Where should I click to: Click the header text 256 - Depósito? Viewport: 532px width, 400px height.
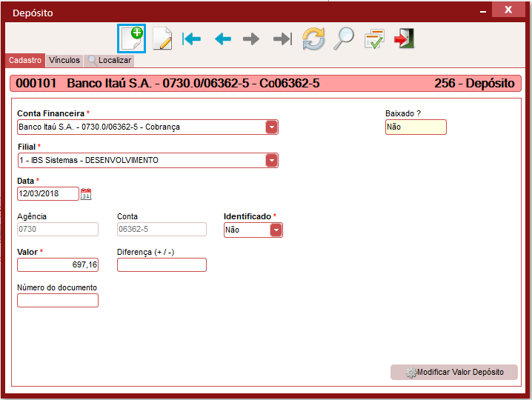coord(474,83)
